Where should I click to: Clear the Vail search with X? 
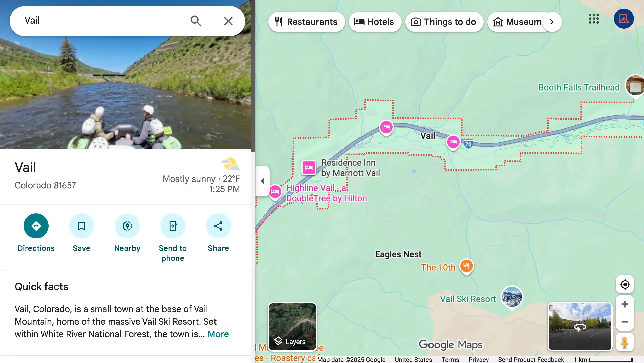(x=228, y=21)
